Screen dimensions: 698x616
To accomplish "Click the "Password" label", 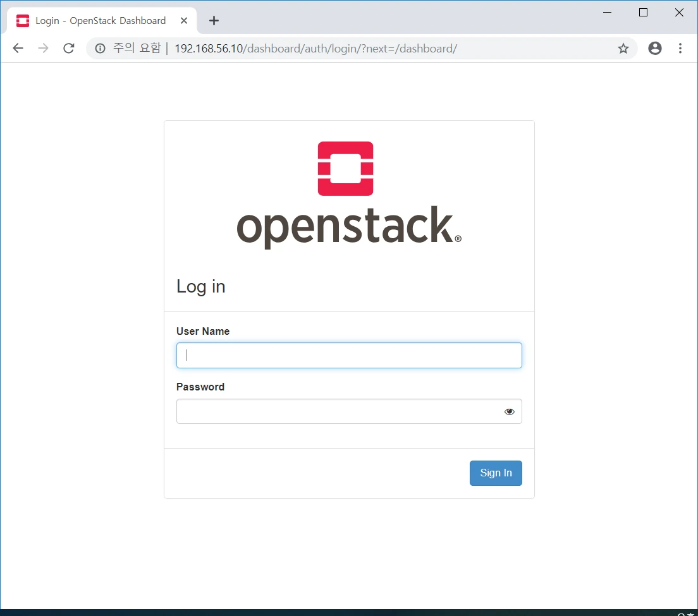I will (200, 387).
